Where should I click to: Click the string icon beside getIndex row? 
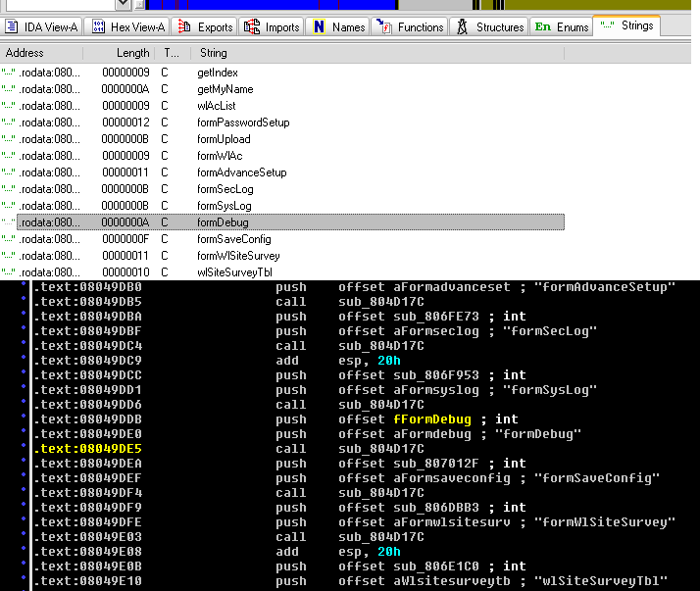click(x=8, y=71)
